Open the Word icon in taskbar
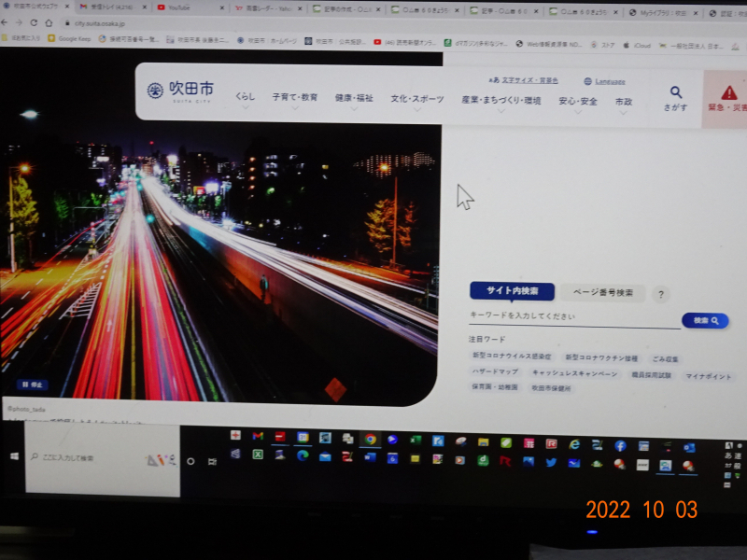The width and height of the screenshot is (747, 560). pos(370,457)
